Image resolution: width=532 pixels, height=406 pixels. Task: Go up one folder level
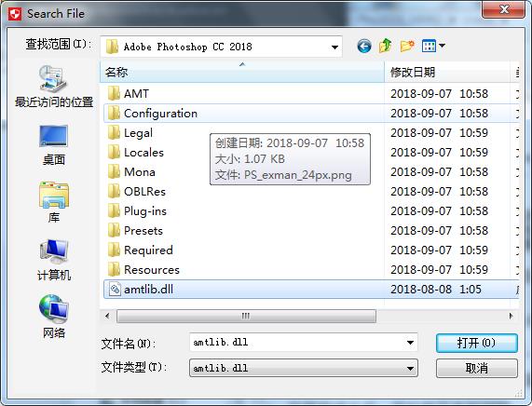tap(386, 46)
